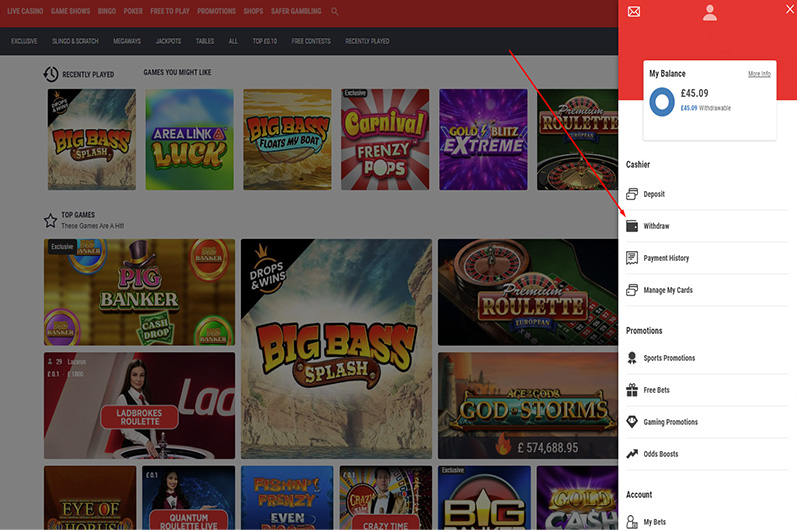
Task: Click the Sports Promotions icon
Action: click(x=632, y=358)
